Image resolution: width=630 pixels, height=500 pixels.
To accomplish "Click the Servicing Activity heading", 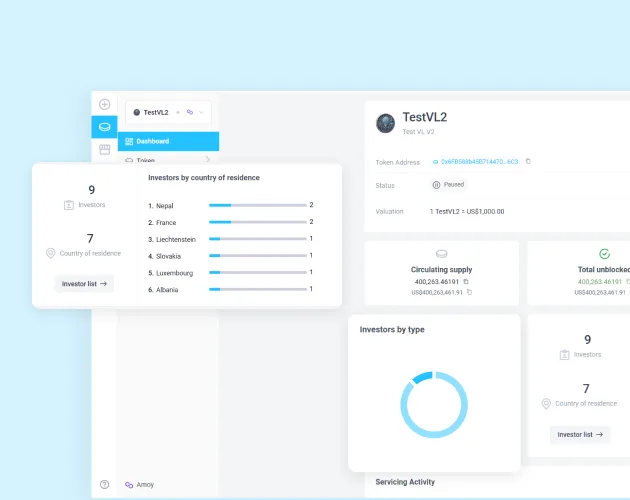I will [x=405, y=482].
